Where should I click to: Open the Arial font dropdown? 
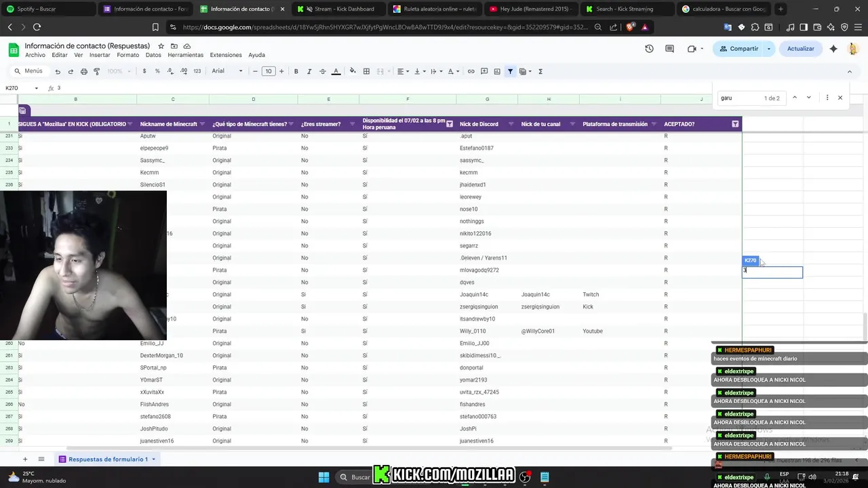point(226,71)
